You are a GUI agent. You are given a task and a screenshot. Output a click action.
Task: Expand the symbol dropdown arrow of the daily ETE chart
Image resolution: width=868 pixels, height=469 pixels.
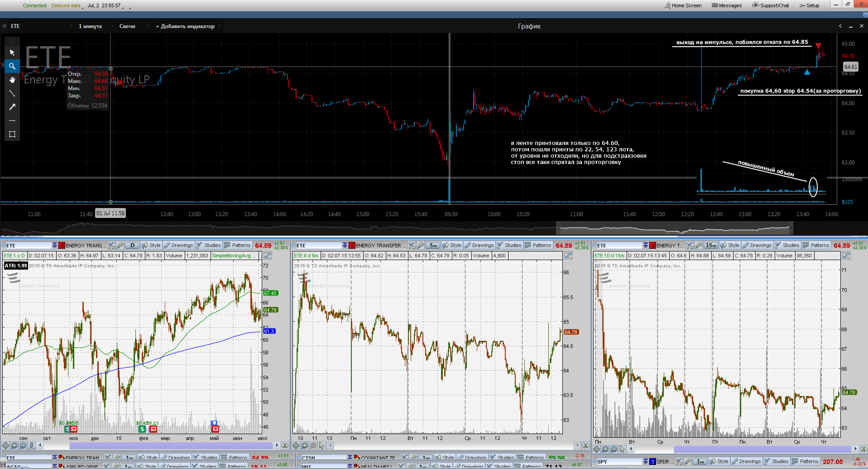(54, 245)
